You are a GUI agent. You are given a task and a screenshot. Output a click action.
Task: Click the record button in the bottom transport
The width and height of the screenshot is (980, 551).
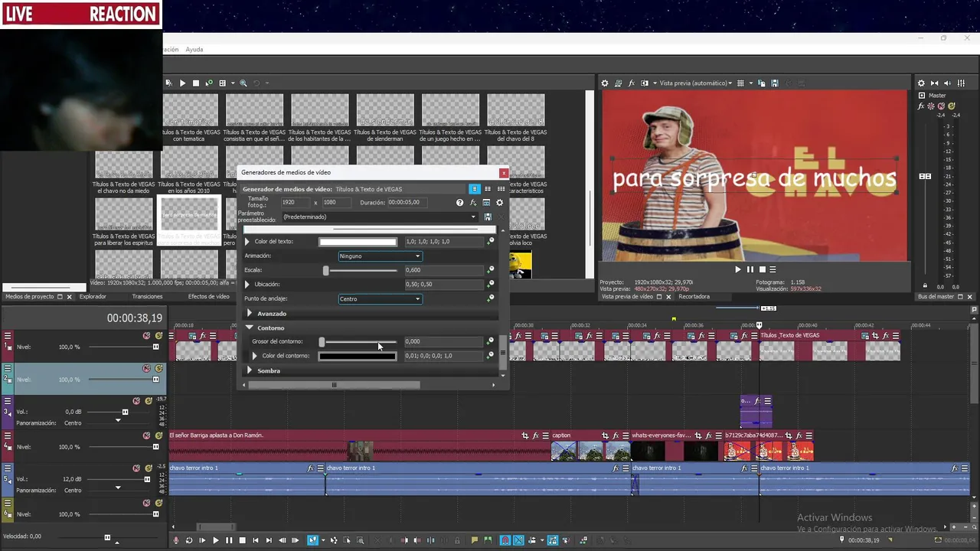click(175, 540)
